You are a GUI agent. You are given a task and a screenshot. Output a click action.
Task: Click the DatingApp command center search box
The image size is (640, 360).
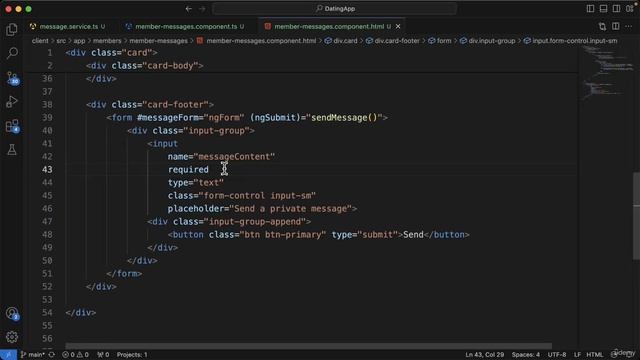click(x=335, y=9)
